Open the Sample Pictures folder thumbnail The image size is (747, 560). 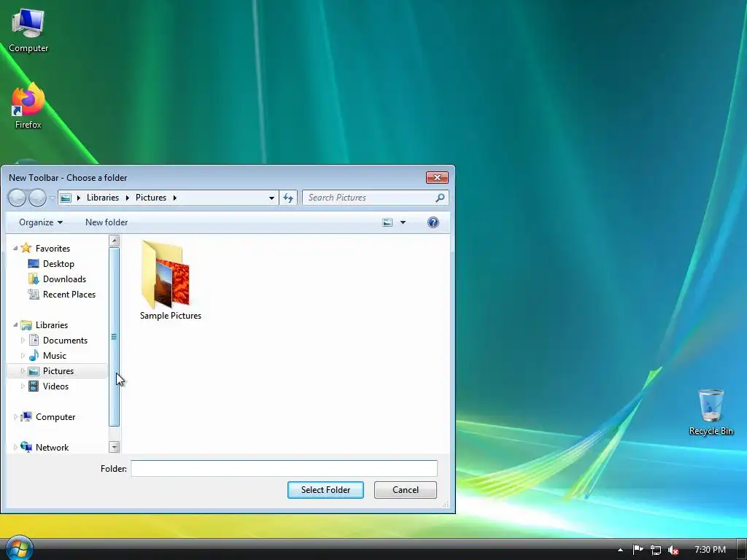(x=170, y=281)
